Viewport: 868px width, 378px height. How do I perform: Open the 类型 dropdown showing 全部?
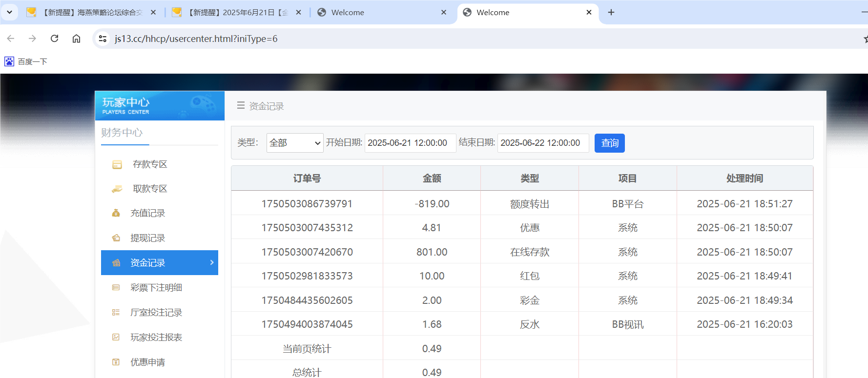[x=294, y=143]
